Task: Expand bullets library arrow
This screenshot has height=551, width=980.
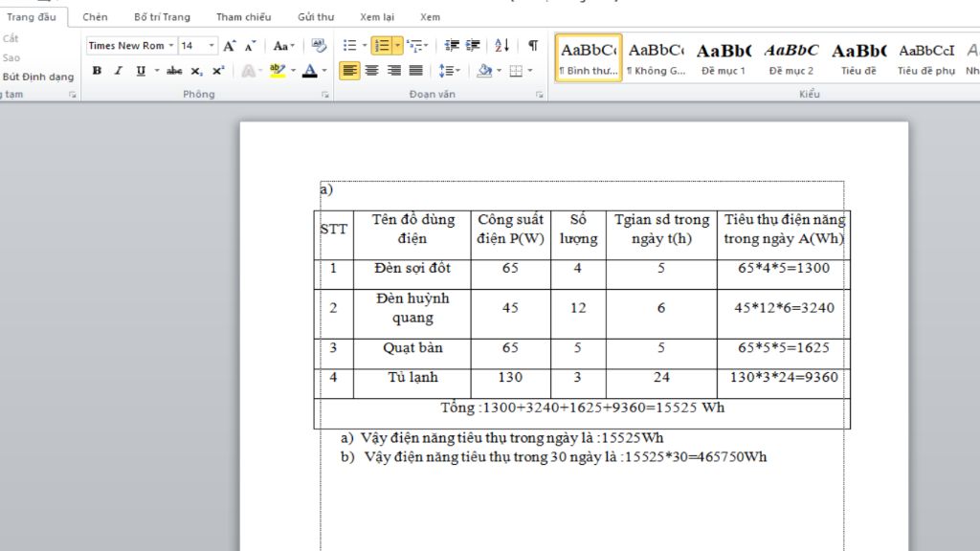Action: click(x=365, y=45)
